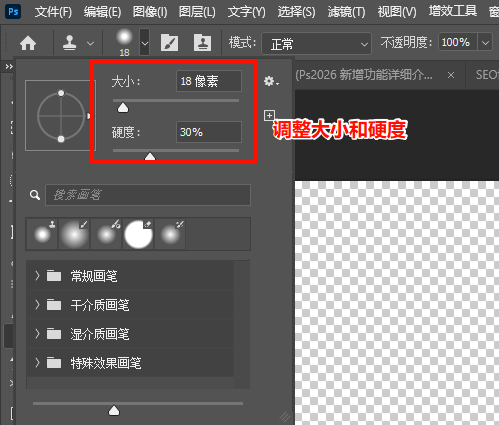Image resolution: width=499 pixels, height=425 pixels.
Task: Expand the toolbar with double-arrow icon
Action: click(9, 67)
